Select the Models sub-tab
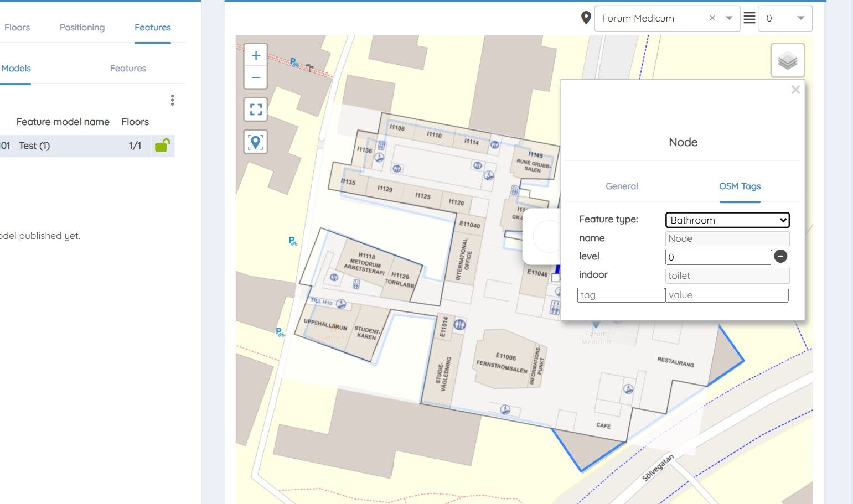The image size is (853, 504). [15, 69]
